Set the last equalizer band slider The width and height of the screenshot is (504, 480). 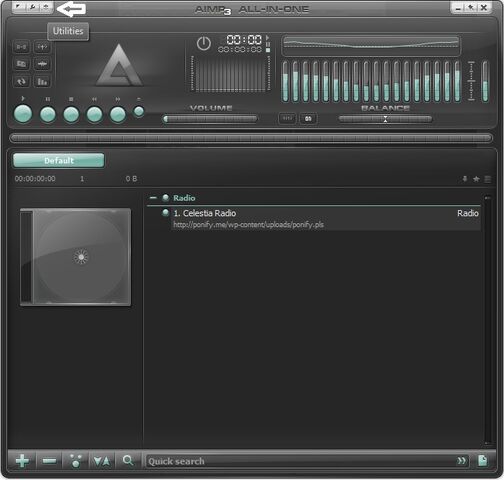tap(458, 81)
